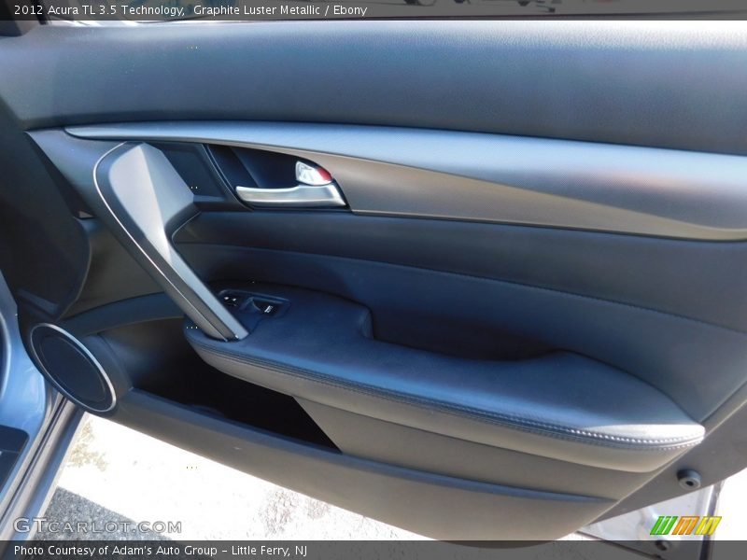Click the black door panel fastener clip
The image size is (747, 560).
click(x=688, y=479)
